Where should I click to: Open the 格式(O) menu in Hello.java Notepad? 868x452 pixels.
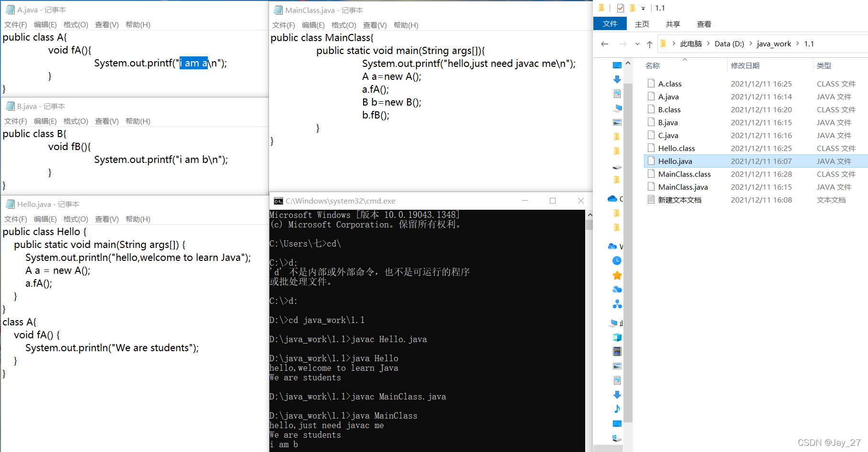[75, 219]
